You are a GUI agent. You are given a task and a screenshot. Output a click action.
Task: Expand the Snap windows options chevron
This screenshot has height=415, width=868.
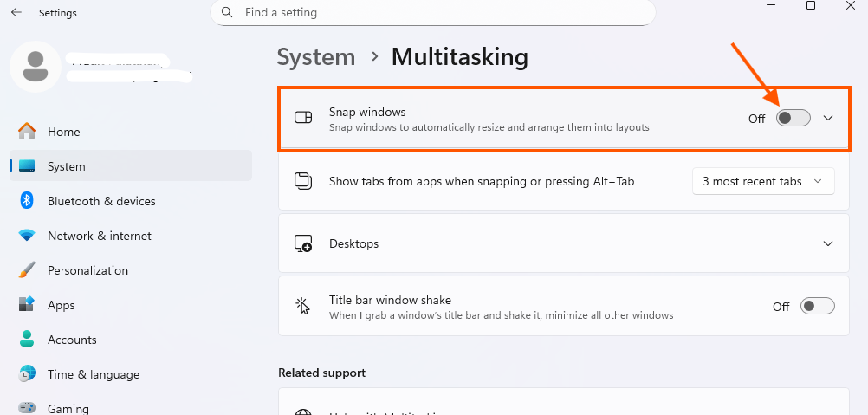(828, 119)
